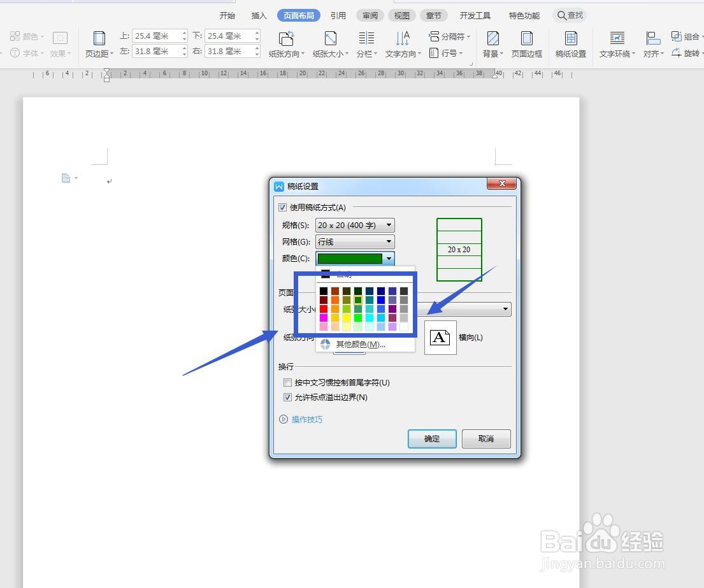The height and width of the screenshot is (588, 704).
Task: Increase the 上 top margin spinner
Action: [184, 32]
